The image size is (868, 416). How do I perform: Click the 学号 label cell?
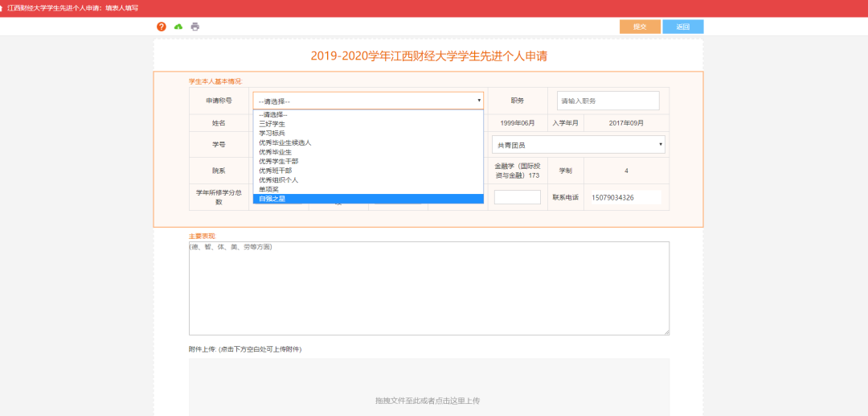[x=219, y=145]
